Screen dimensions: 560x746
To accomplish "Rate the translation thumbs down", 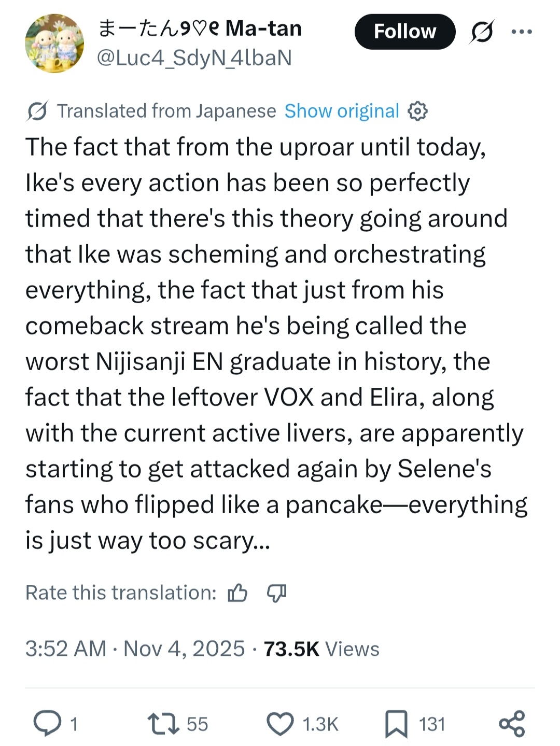I will pos(276,593).
